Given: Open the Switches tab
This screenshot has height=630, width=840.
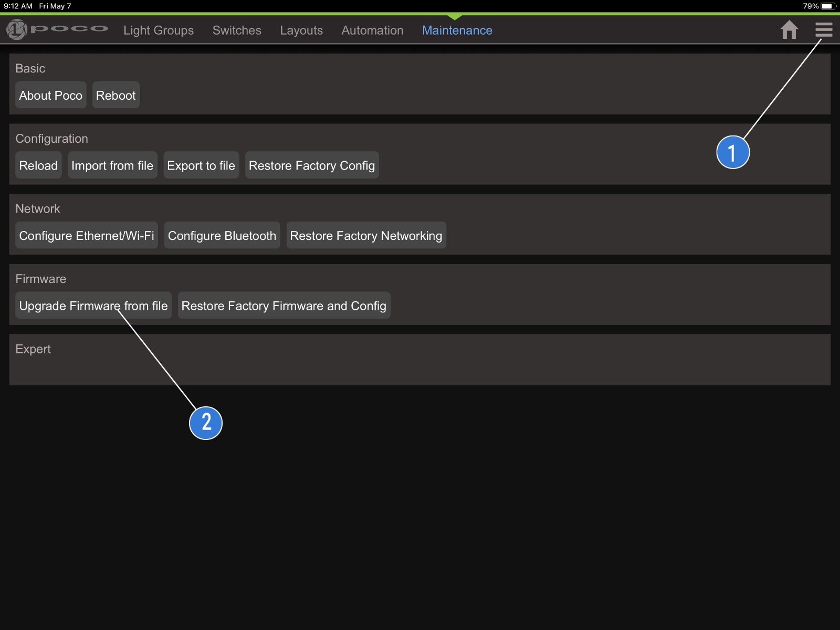Looking at the screenshot, I should [x=237, y=30].
